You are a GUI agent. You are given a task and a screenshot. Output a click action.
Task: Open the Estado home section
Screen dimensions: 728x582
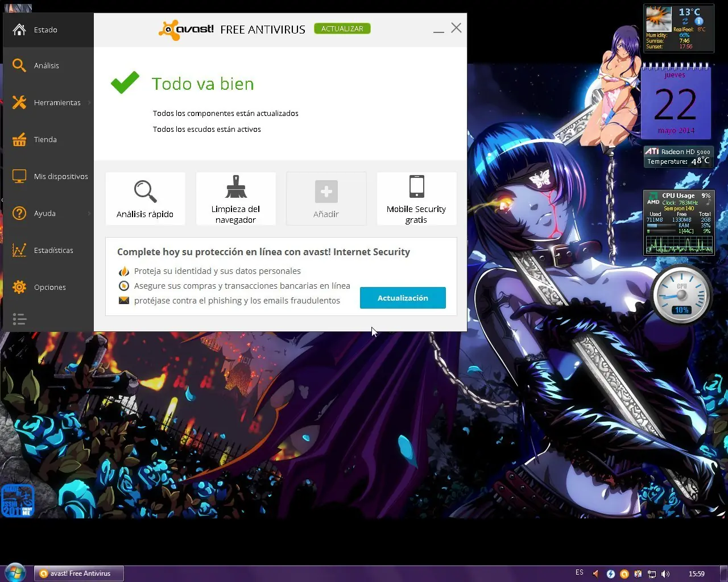click(48, 30)
